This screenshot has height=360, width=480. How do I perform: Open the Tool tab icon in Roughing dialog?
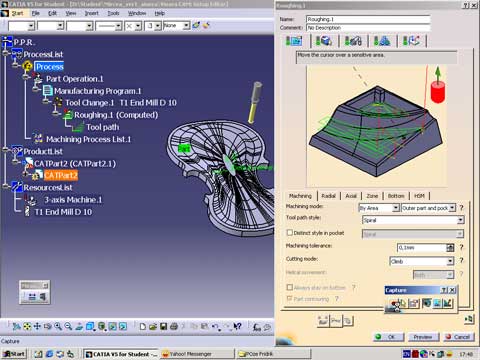coord(353,41)
